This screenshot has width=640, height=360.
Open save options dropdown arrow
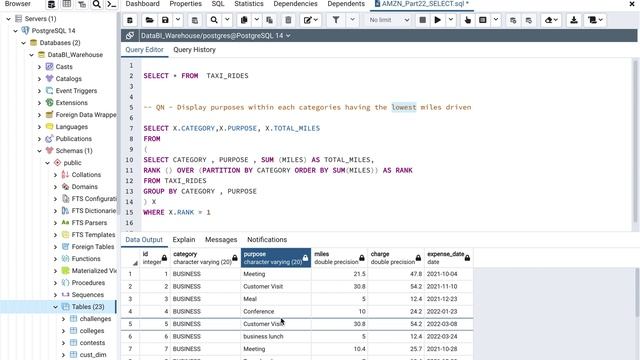[x=178, y=20]
